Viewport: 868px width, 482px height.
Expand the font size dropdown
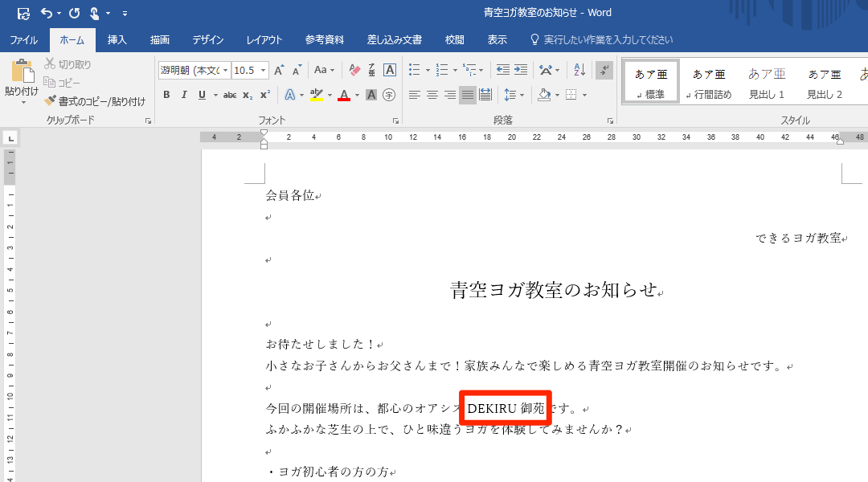[263, 71]
